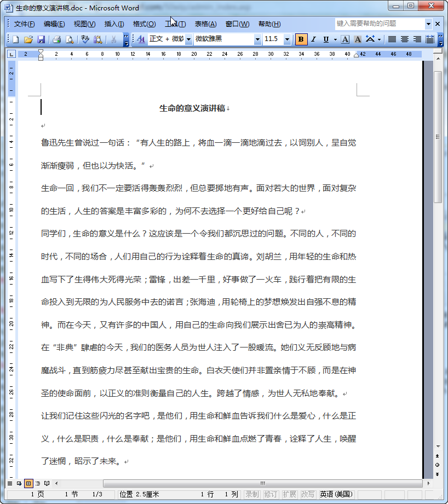Open the 编辑 menu
Viewport: 448px width, 504px height.
pyautogui.click(x=54, y=24)
